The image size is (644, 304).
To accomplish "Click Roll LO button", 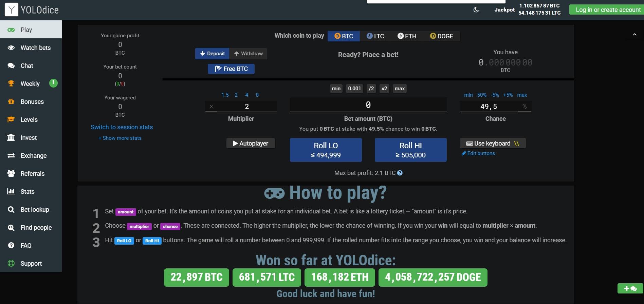I will [326, 150].
